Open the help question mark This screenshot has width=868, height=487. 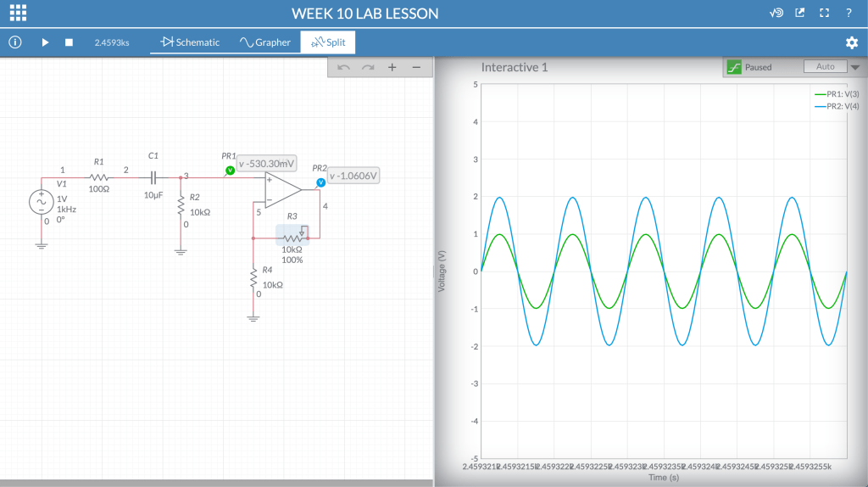tap(849, 13)
